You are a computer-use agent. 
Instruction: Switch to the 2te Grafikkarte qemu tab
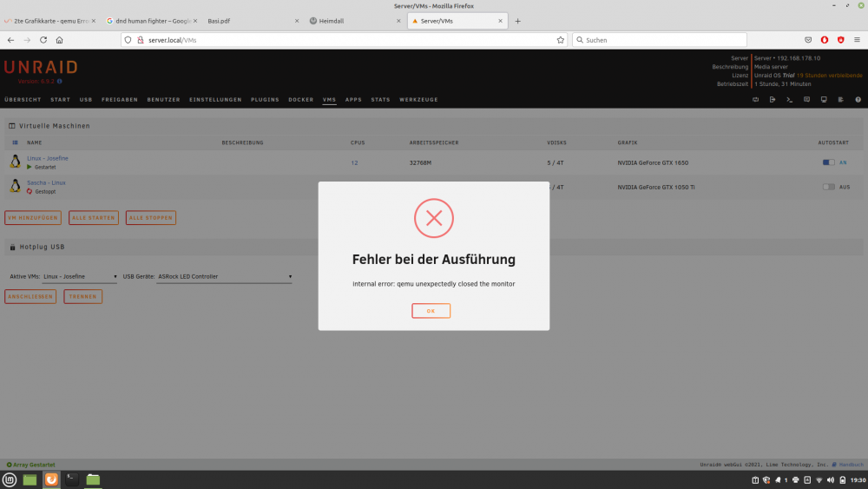tap(49, 21)
